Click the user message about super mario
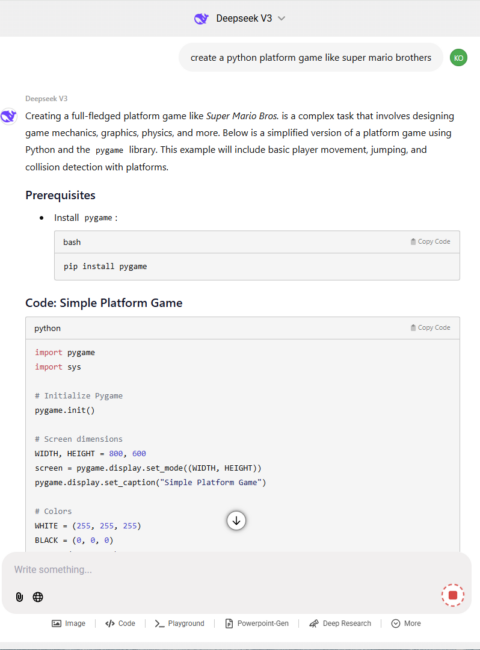The image size is (480, 650). coord(311,58)
